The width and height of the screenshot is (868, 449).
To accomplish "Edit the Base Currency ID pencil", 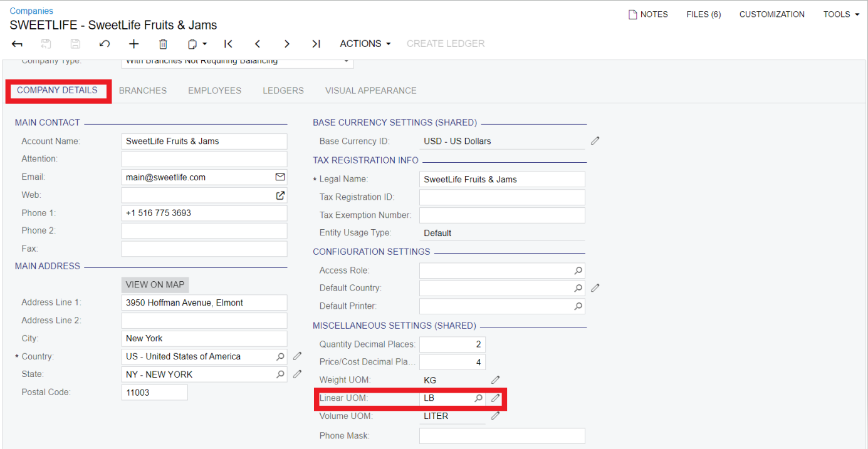I will pos(595,141).
